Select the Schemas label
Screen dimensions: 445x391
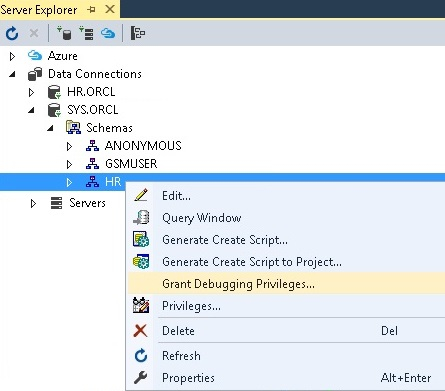(109, 128)
